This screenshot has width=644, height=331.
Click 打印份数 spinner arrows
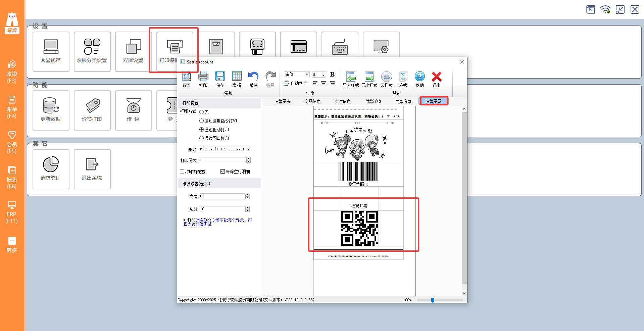[249, 160]
